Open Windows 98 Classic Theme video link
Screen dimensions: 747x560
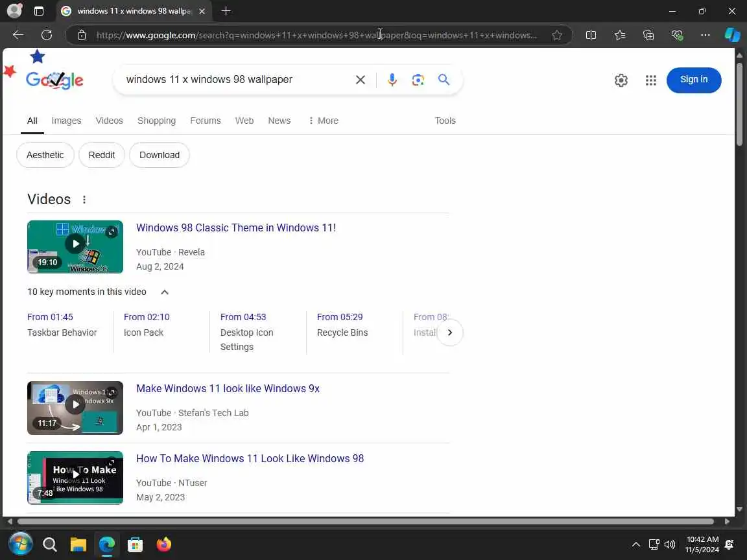pyautogui.click(x=236, y=227)
